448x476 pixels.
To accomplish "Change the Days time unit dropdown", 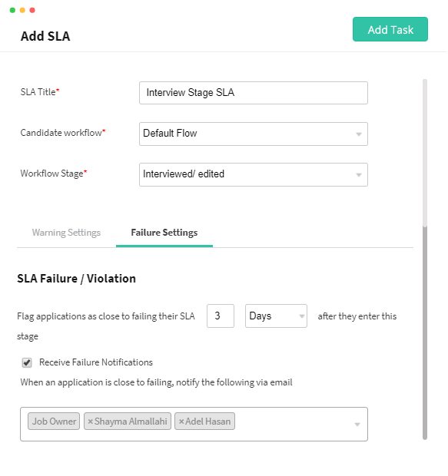I will pos(277,316).
